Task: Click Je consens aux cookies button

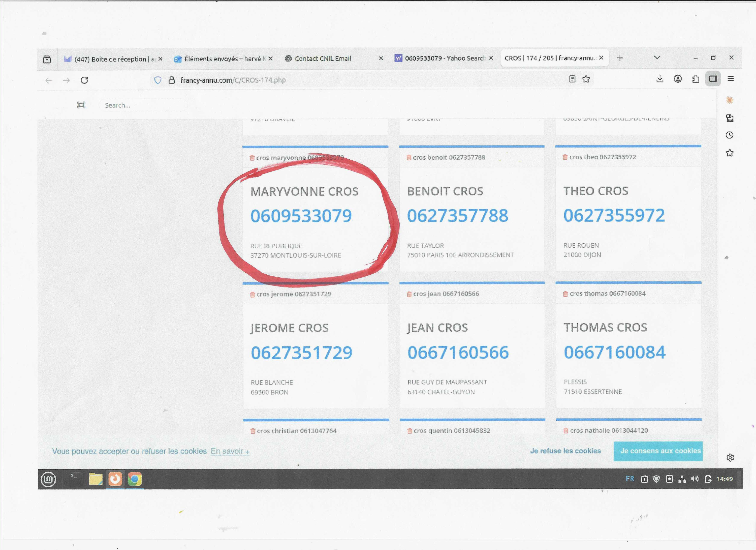Action: [658, 451]
